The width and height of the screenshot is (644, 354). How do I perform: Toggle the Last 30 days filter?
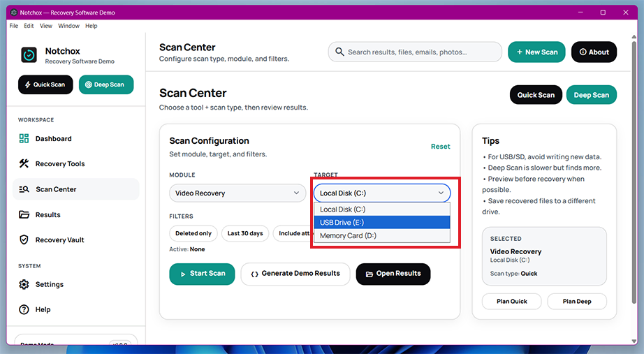click(x=245, y=233)
